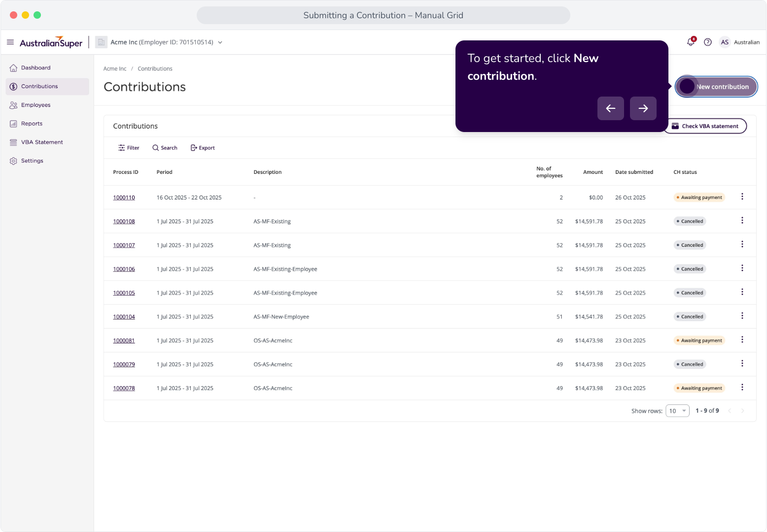This screenshot has width=767, height=532.
Task: Select Contributions in the sidebar
Action: click(x=47, y=87)
